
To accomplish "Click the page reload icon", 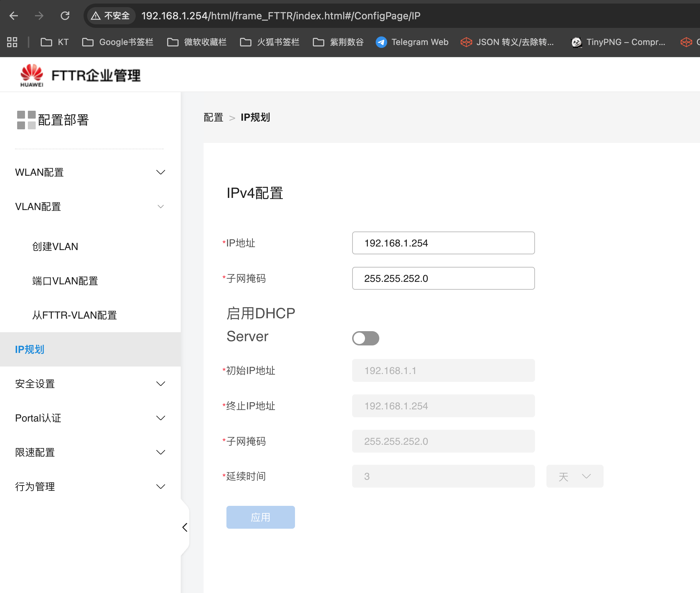I will (x=65, y=16).
